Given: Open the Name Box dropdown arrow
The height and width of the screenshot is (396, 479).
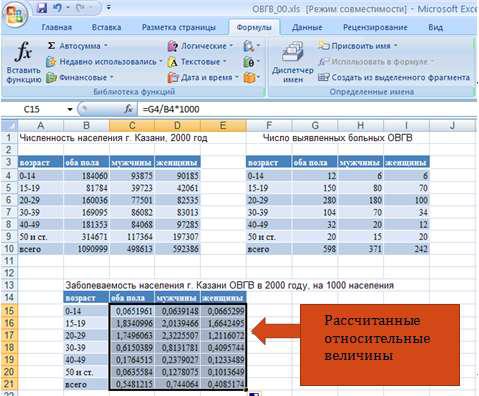Looking at the screenshot, I should [x=70, y=109].
